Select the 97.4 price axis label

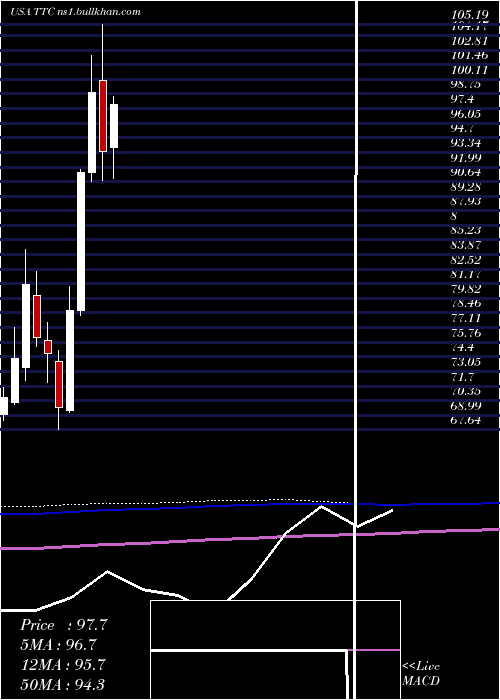coord(462,99)
